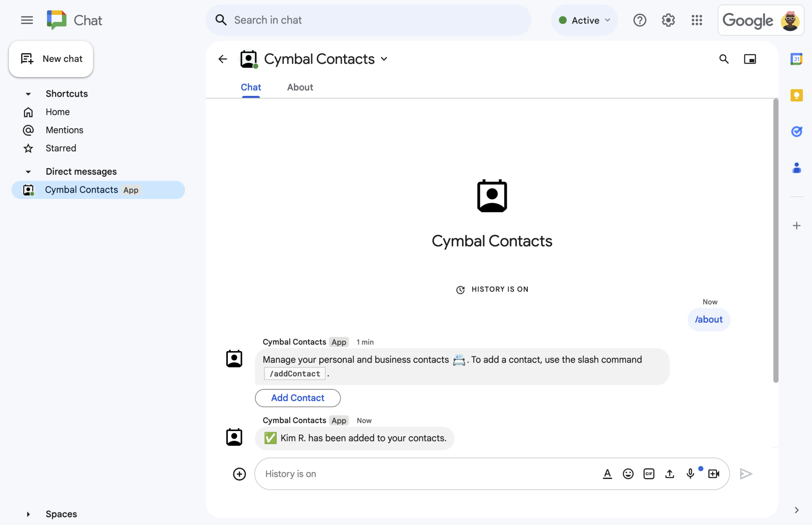Viewport: 812px width, 525px height.
Task: Toggle split pane view icon
Action: pyautogui.click(x=750, y=59)
